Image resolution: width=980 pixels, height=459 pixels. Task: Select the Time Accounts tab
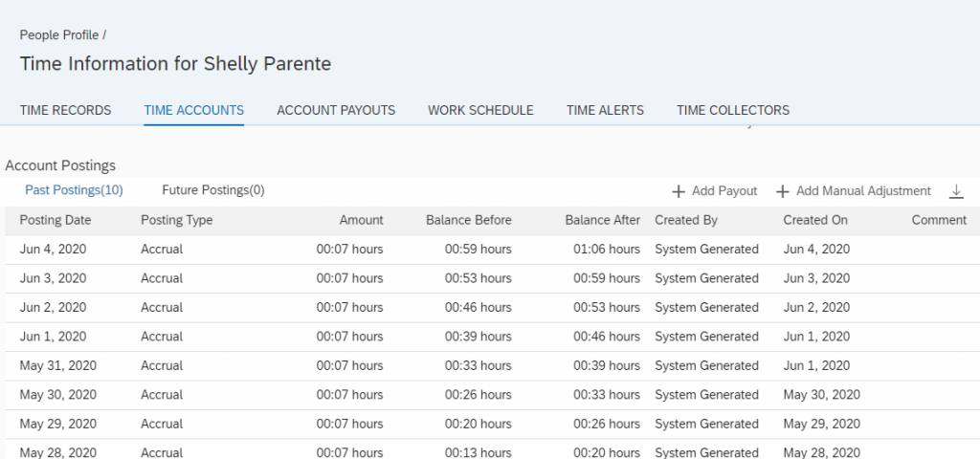193,111
